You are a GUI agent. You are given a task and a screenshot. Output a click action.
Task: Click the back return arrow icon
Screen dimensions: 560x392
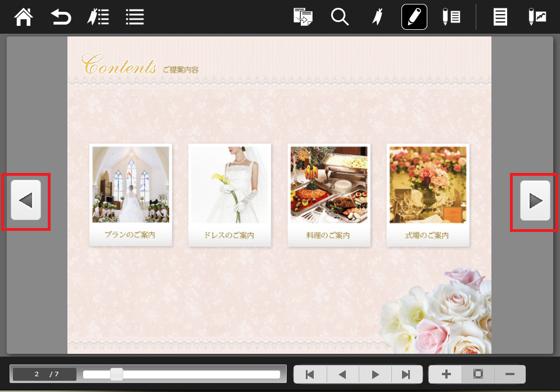(x=61, y=17)
